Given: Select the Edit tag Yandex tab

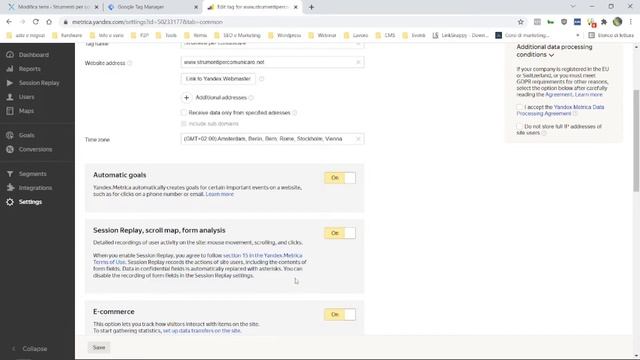Looking at the screenshot, I should 253,7.
